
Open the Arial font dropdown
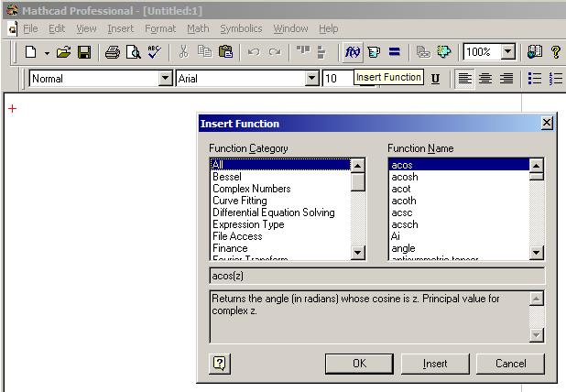pos(312,78)
